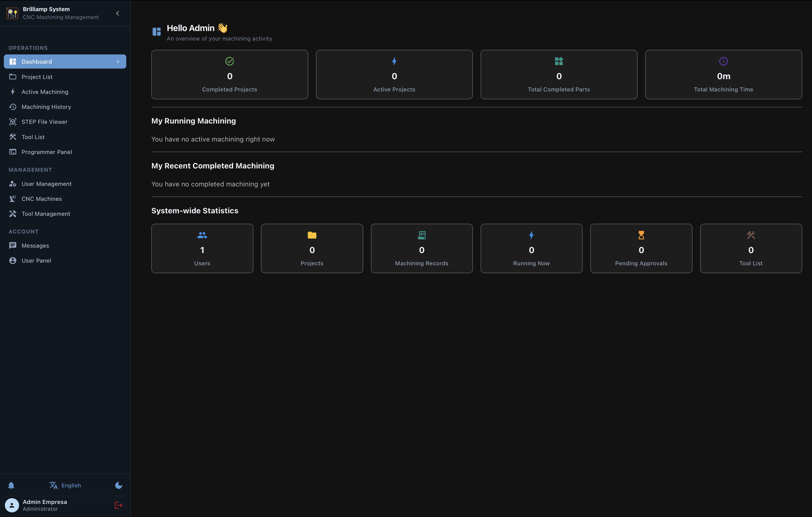Click the Tool Management crossed tools icon
Viewport: 812px width, 517px height.
(x=13, y=214)
